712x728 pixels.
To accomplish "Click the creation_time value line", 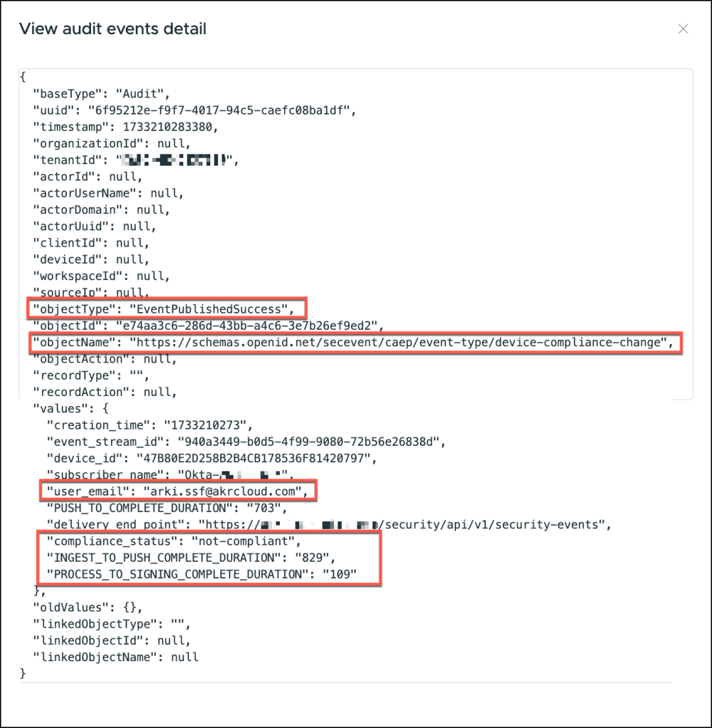I will [149, 425].
